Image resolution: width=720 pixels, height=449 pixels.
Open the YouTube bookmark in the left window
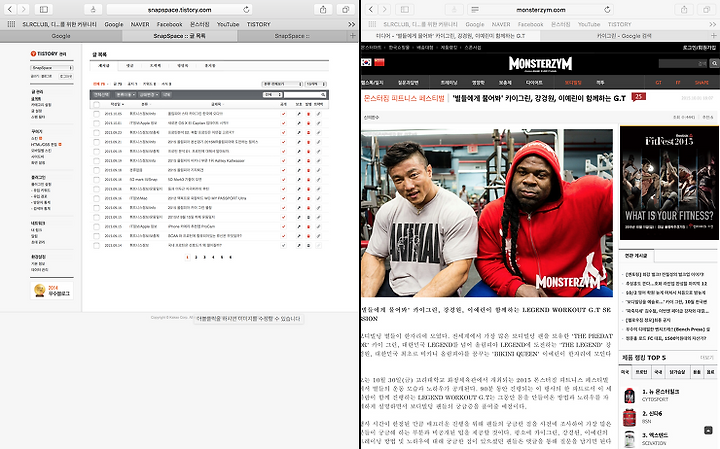click(x=228, y=24)
